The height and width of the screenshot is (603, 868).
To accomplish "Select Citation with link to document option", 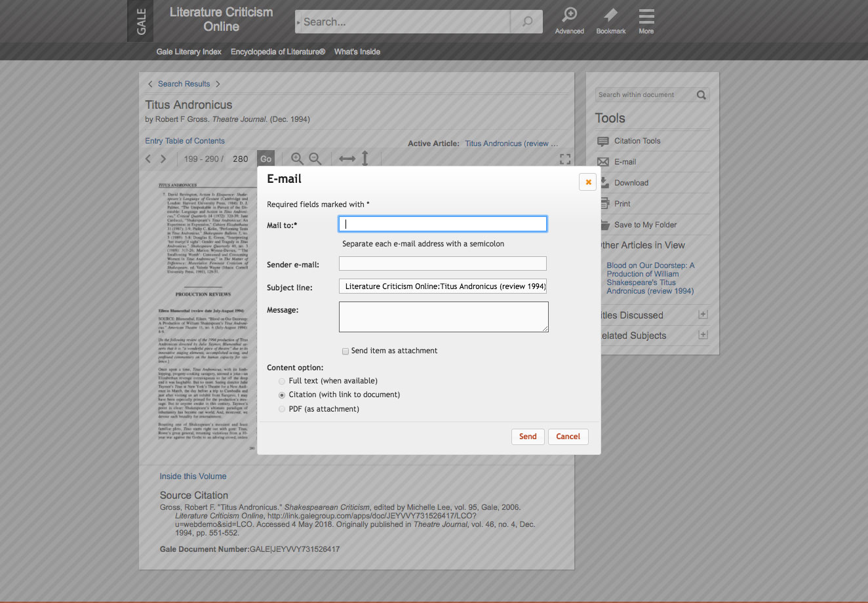I will 282,395.
